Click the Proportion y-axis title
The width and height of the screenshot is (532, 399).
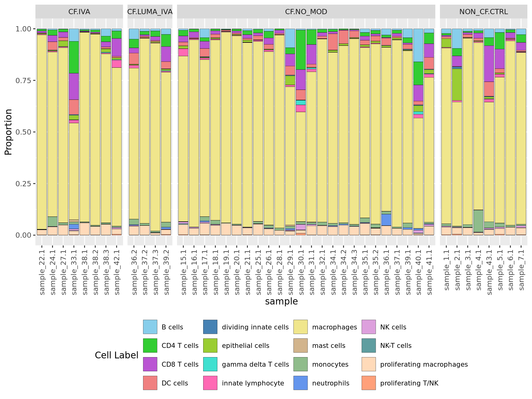click(x=8, y=132)
